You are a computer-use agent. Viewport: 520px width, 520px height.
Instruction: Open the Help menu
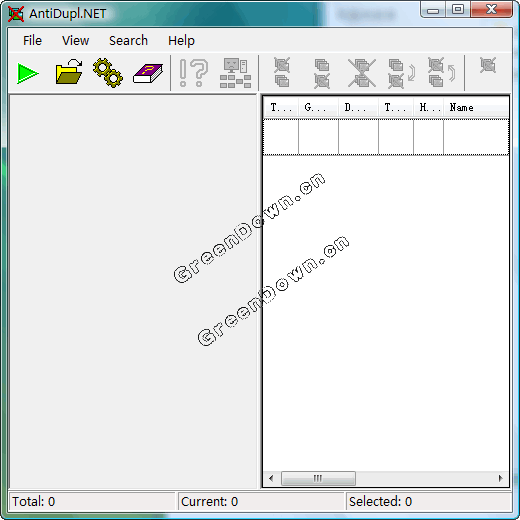pyautogui.click(x=181, y=41)
